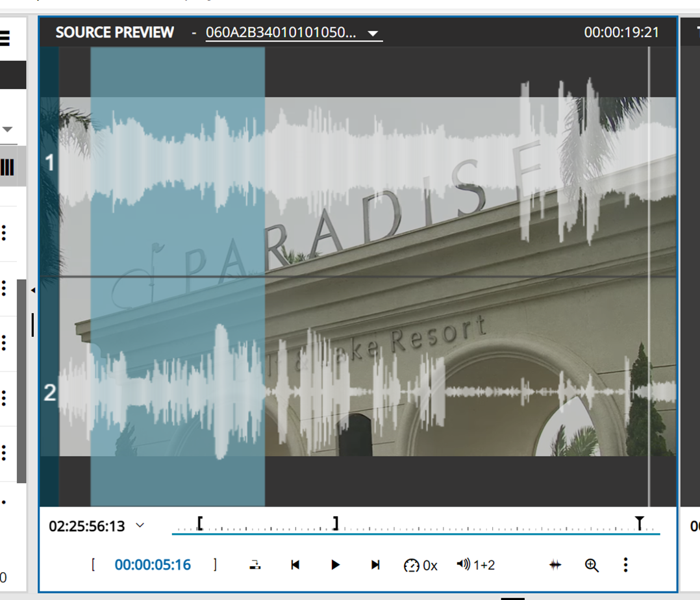The image size is (700, 600).
Task: Open the more options three-dot icon in transport bar
Action: 625,565
